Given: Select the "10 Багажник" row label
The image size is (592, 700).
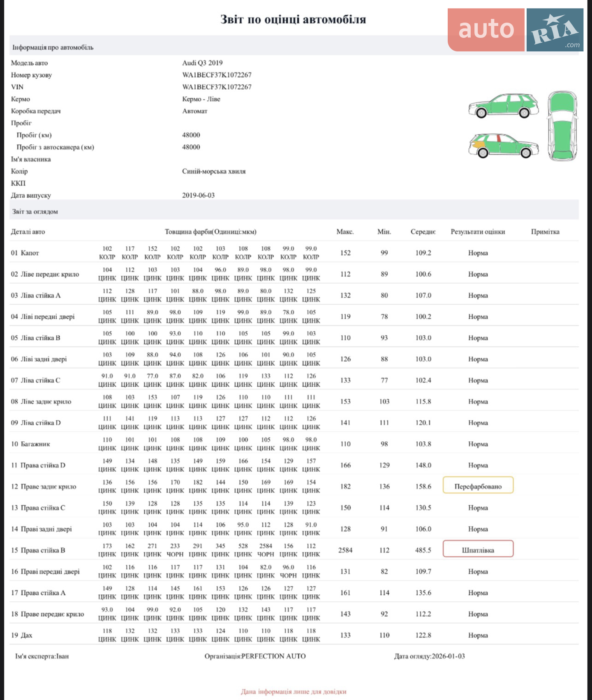Looking at the screenshot, I should click(30, 444).
